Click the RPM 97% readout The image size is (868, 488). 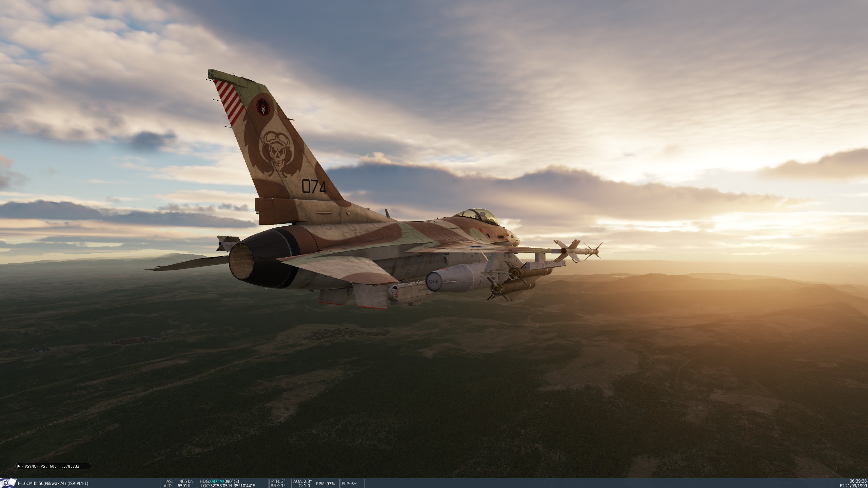[x=325, y=484]
